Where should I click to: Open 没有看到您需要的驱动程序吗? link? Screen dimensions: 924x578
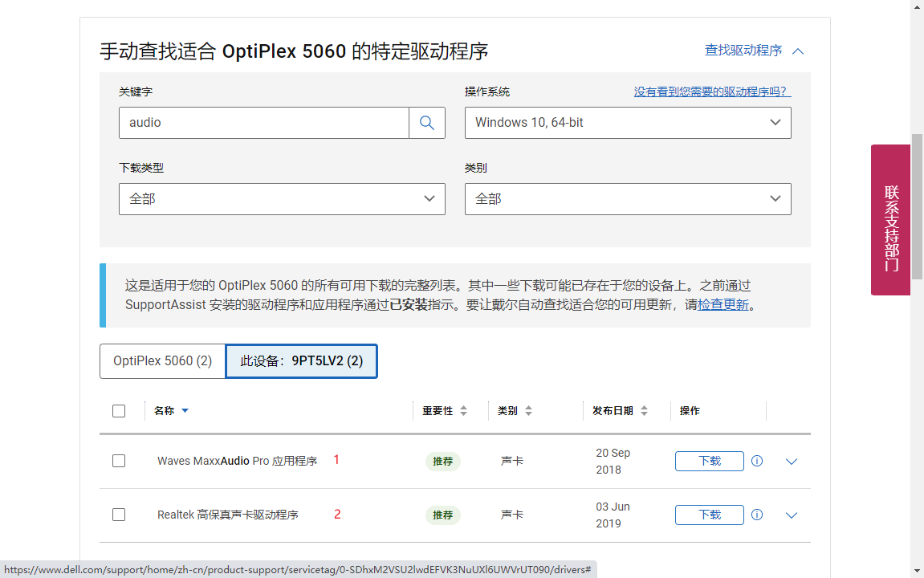712,92
